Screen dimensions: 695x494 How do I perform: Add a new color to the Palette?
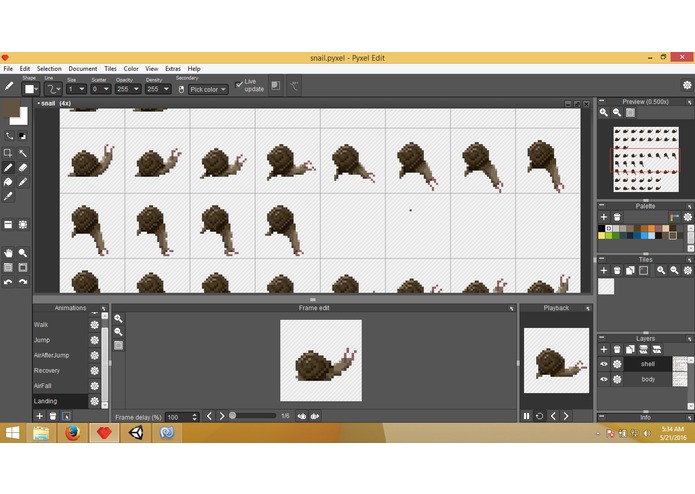click(x=604, y=217)
